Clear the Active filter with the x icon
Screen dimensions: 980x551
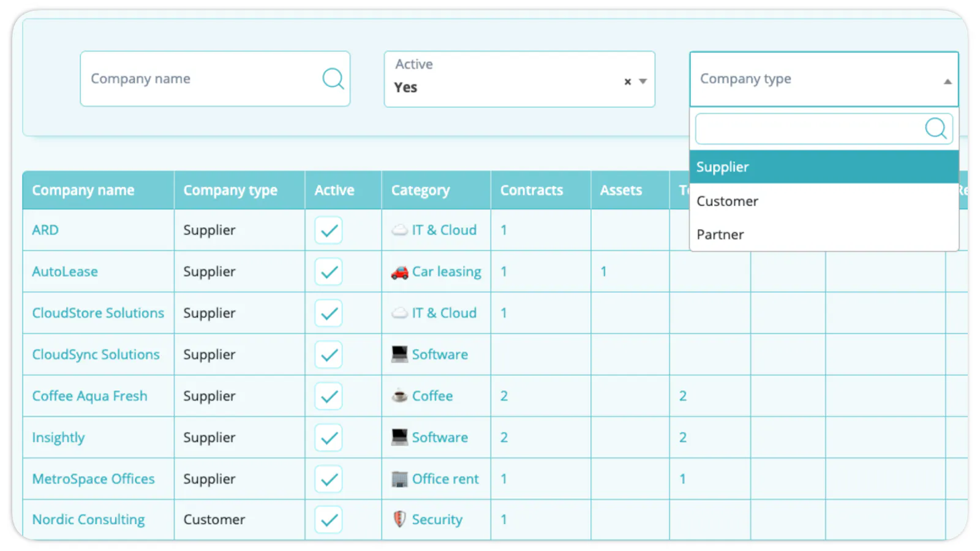(x=628, y=81)
